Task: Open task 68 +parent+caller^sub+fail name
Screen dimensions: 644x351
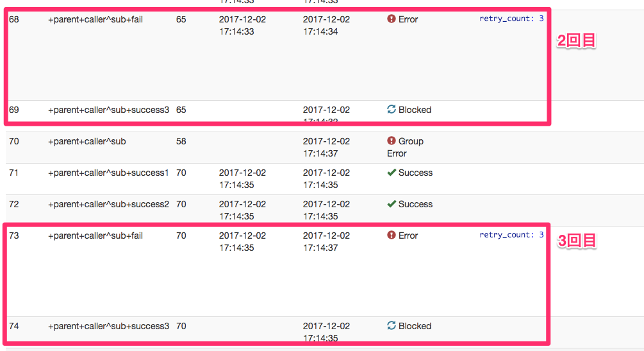Action: coord(95,19)
